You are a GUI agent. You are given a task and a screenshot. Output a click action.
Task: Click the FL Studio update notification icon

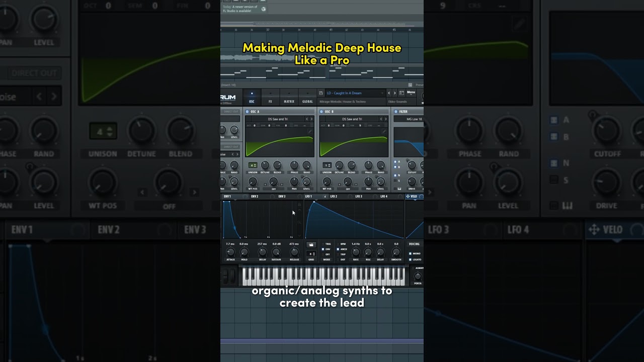[x=264, y=9]
